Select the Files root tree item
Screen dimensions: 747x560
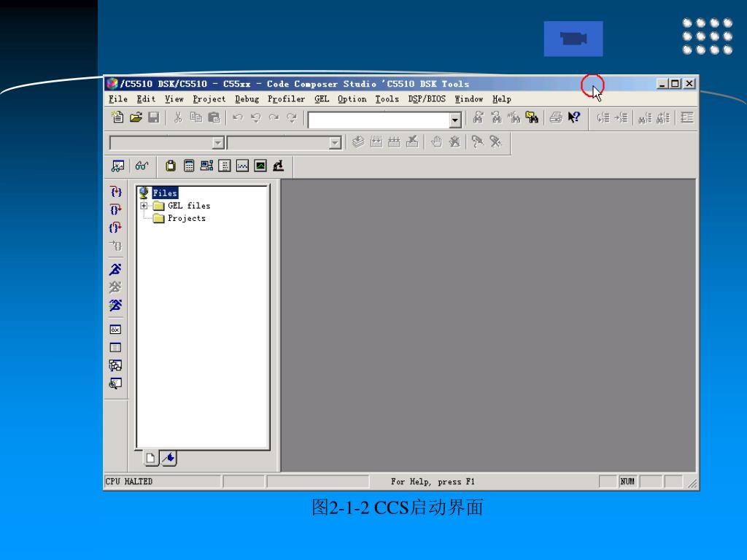tap(165, 192)
